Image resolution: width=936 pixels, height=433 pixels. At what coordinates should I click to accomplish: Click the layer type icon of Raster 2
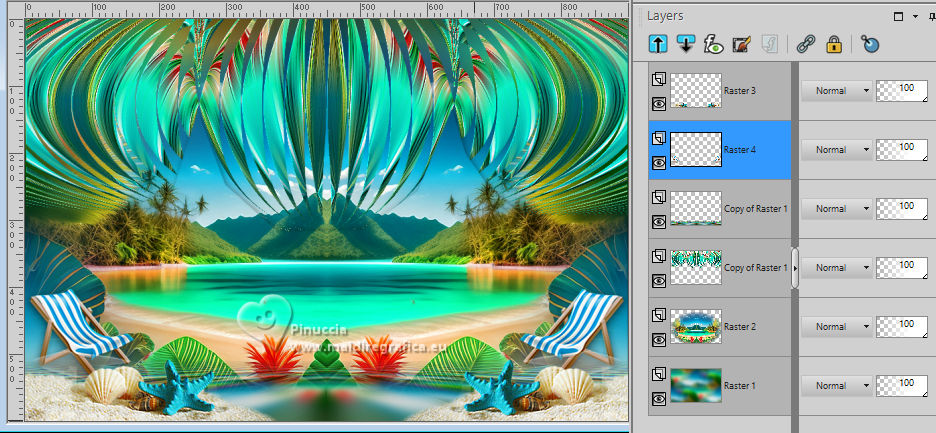tap(658, 315)
